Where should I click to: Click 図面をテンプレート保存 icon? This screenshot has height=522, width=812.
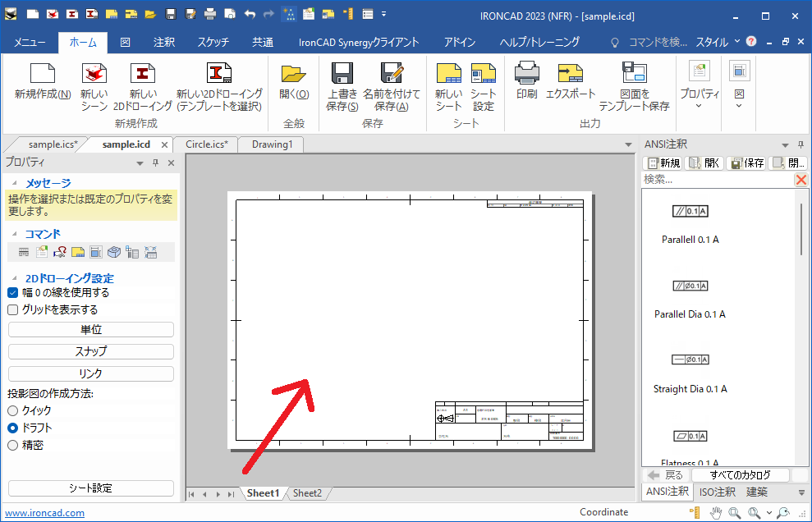(x=634, y=77)
